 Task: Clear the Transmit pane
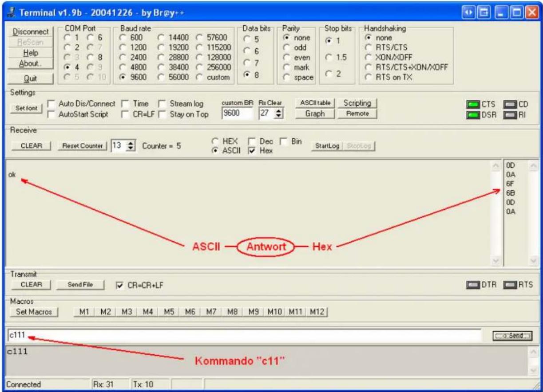31,285
